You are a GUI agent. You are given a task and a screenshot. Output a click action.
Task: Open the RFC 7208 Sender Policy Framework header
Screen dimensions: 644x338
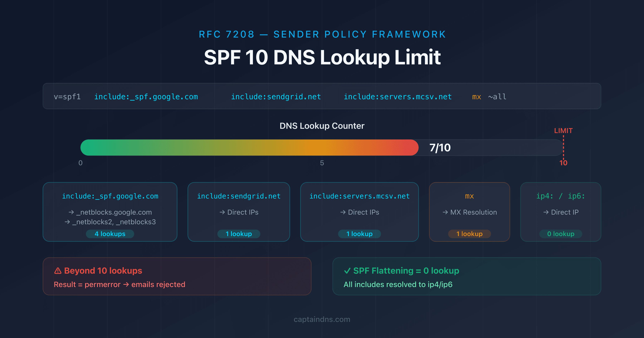[x=322, y=34]
